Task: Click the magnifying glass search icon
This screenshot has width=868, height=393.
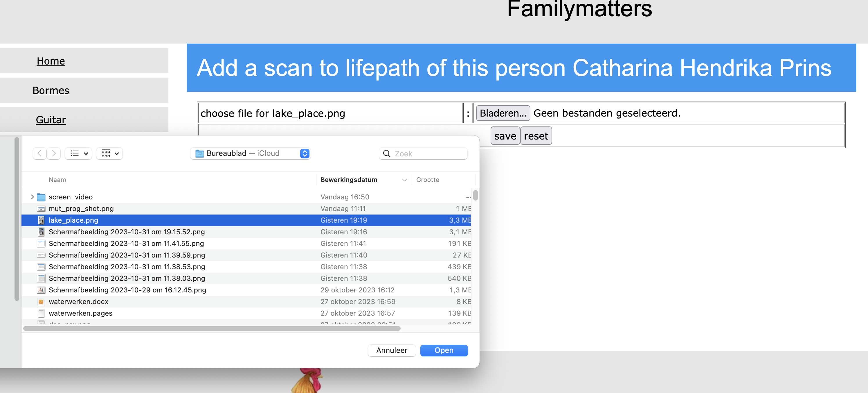Action: pyautogui.click(x=386, y=154)
